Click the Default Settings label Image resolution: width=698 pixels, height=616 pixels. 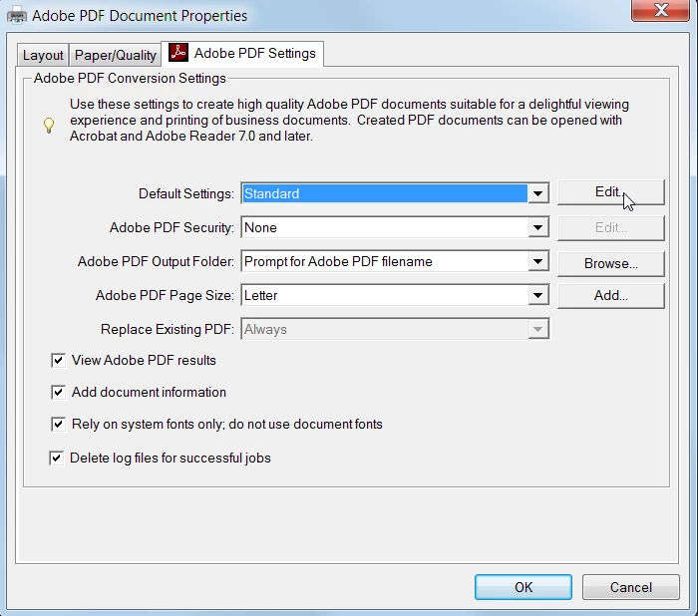click(x=186, y=193)
